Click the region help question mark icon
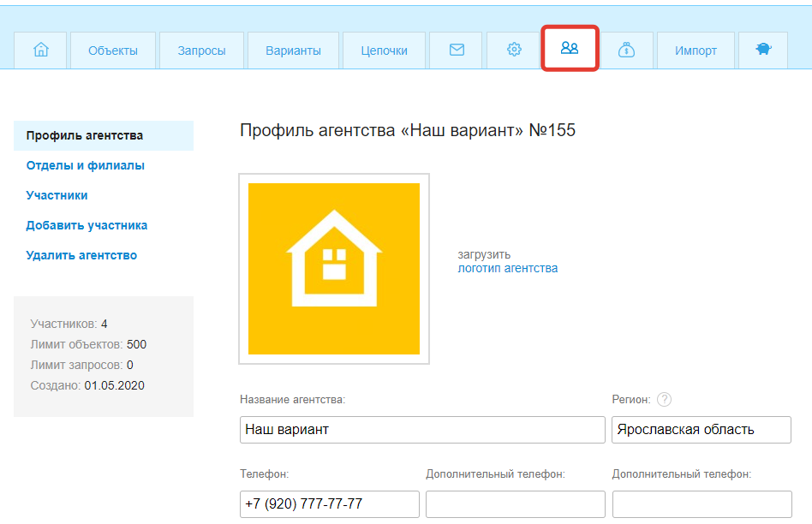 coord(664,400)
